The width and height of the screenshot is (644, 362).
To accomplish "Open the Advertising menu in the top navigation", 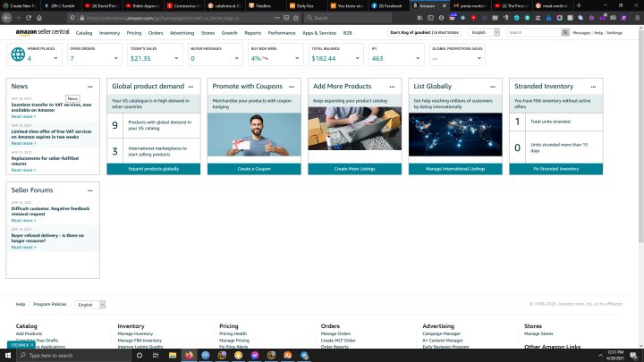I will [182, 33].
